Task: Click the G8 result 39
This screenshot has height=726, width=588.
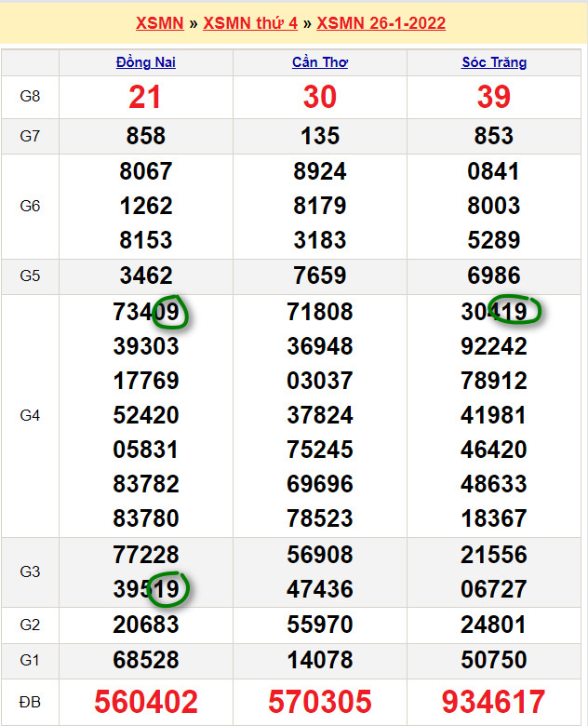Action: pos(494,97)
